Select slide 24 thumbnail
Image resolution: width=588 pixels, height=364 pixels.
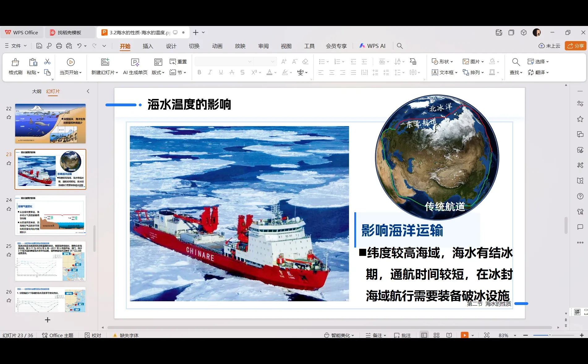pos(50,215)
